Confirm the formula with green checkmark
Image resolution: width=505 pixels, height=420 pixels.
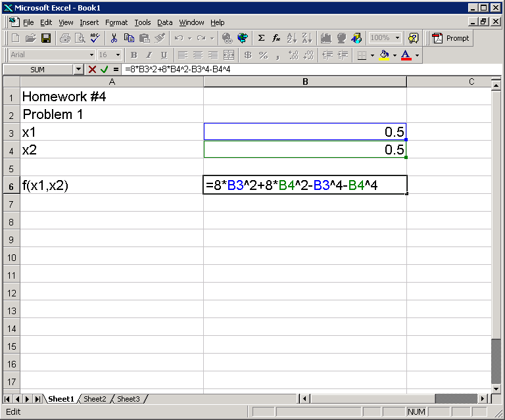[x=104, y=70]
